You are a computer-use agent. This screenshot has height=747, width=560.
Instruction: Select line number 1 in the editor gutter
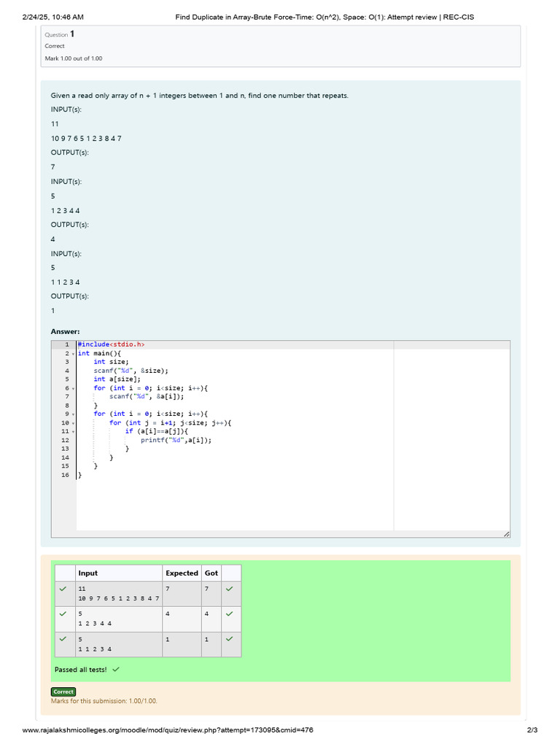(x=66, y=344)
